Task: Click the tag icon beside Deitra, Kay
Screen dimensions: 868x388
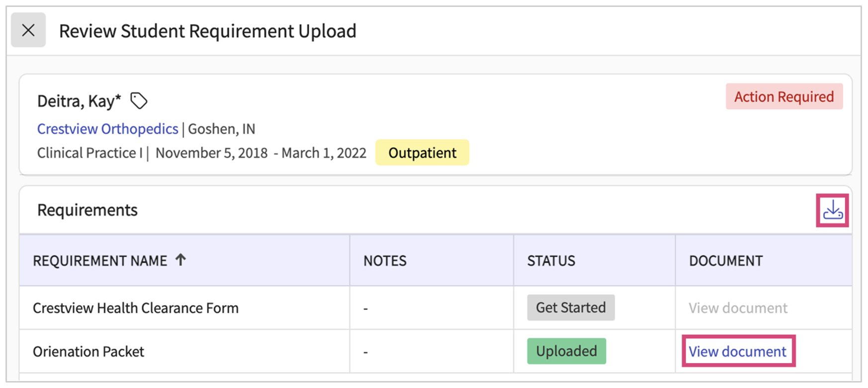Action: (139, 101)
